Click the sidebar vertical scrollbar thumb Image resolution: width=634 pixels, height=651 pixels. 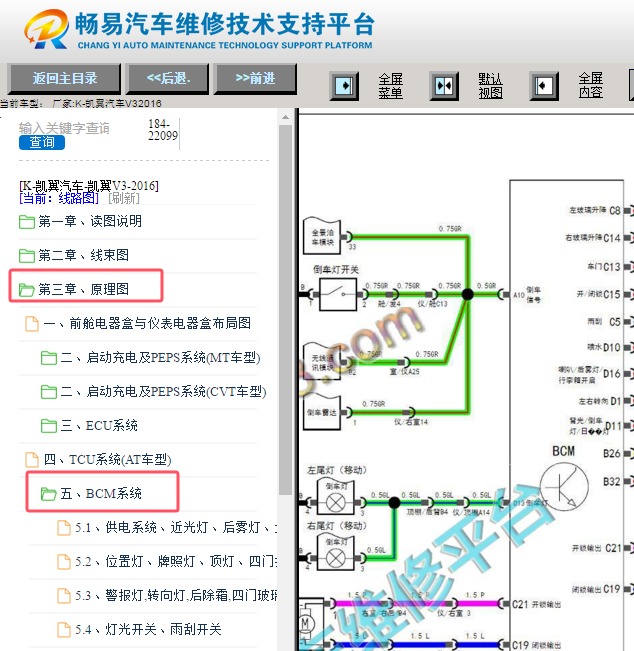(x=285, y=310)
